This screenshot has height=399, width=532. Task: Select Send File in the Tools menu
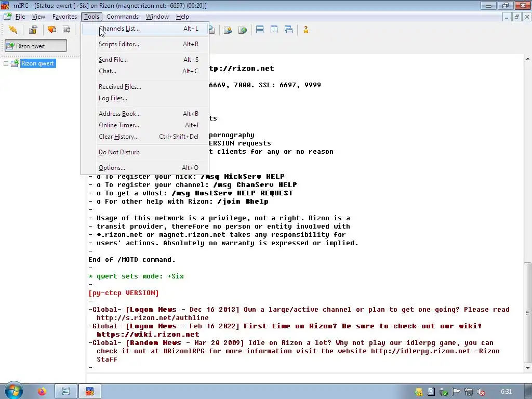pos(145,60)
